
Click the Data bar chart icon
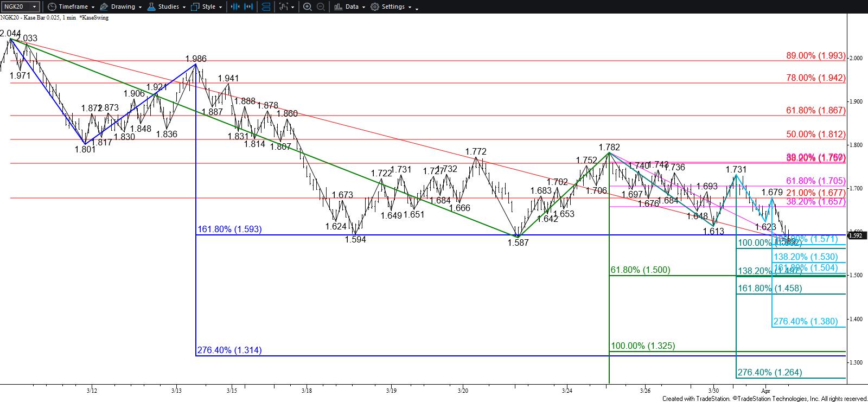coord(338,7)
